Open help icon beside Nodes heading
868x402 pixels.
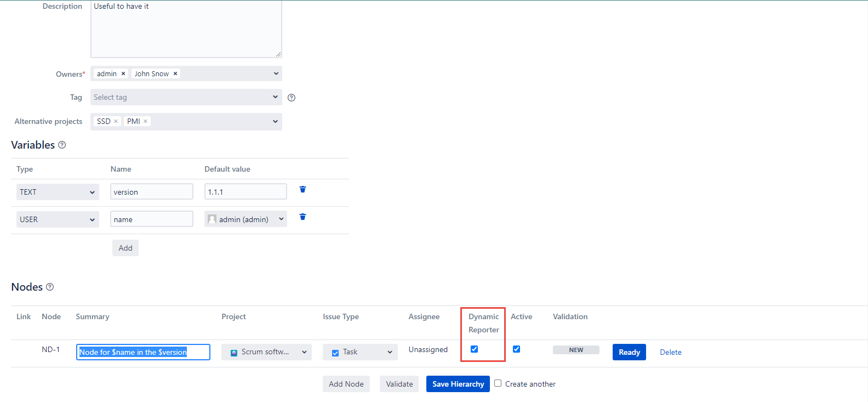pos(50,287)
